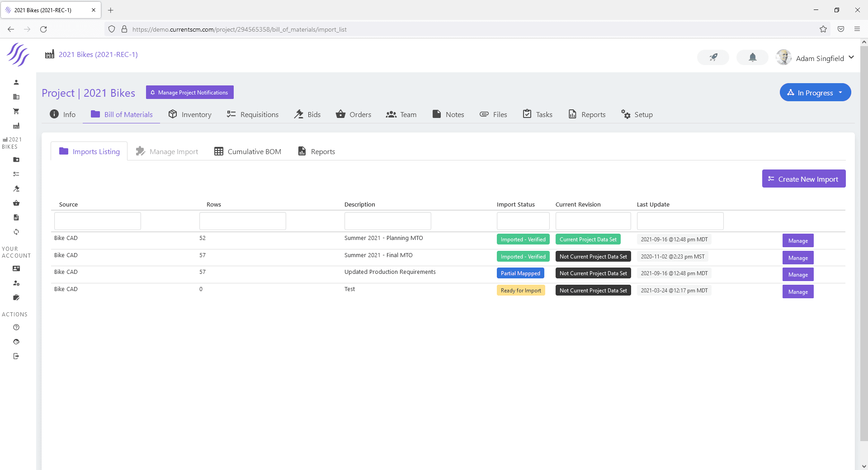
Task: Open the notifications bell
Action: tap(752, 57)
